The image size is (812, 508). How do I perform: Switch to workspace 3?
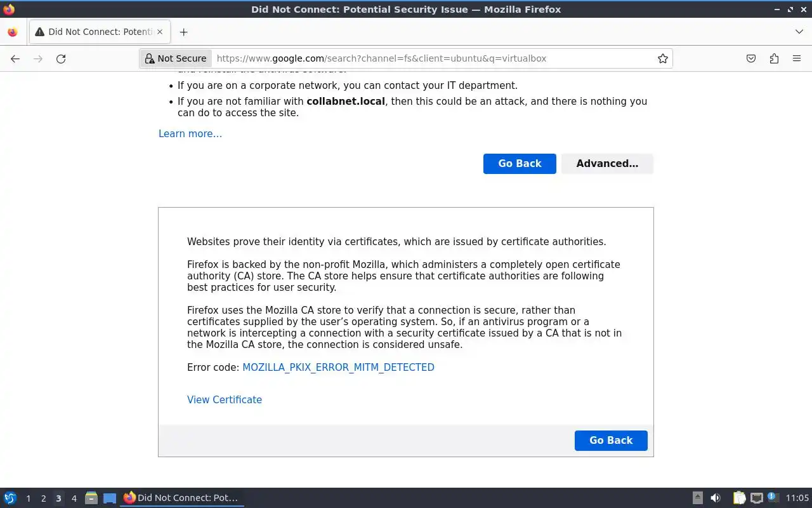(58, 498)
